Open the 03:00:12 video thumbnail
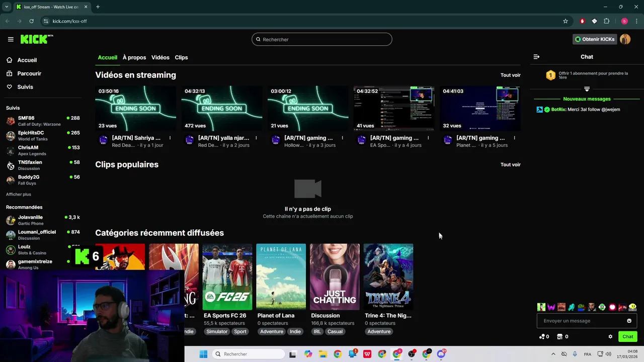This screenshot has width=644, height=362. point(308,108)
